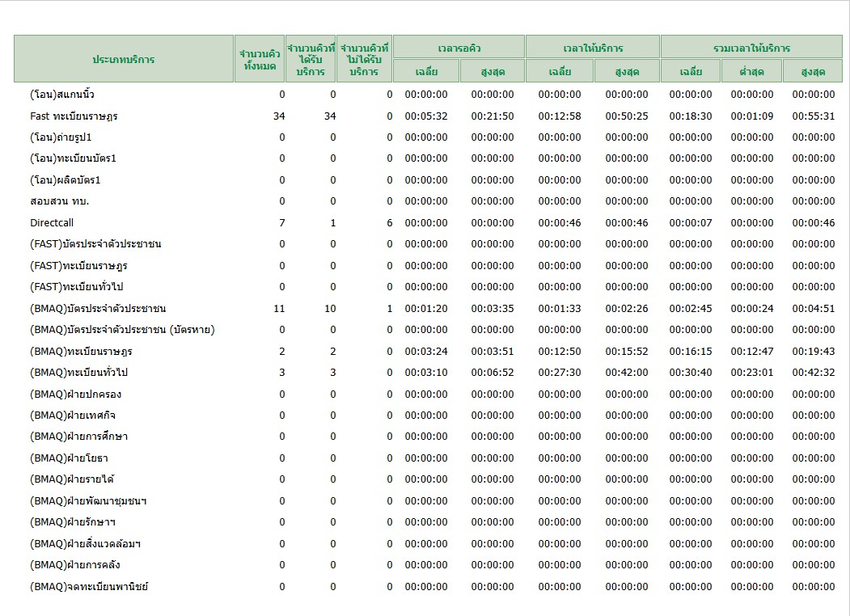Image resolution: width=850 pixels, height=616 pixels.
Task: Click the 00:42:32 total maximum time cell
Action: [813, 372]
